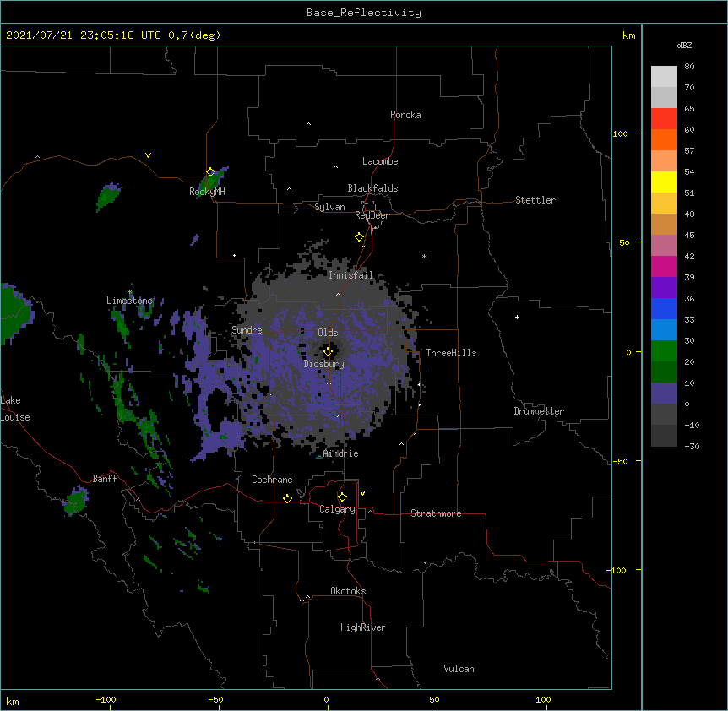
Task: Pick the bright blue 33-36 dBZ legend swatch
Action: tap(664, 308)
